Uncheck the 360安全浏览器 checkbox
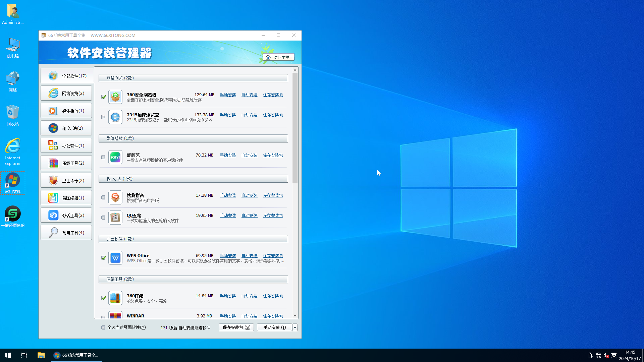This screenshot has width=644, height=362. (x=103, y=97)
